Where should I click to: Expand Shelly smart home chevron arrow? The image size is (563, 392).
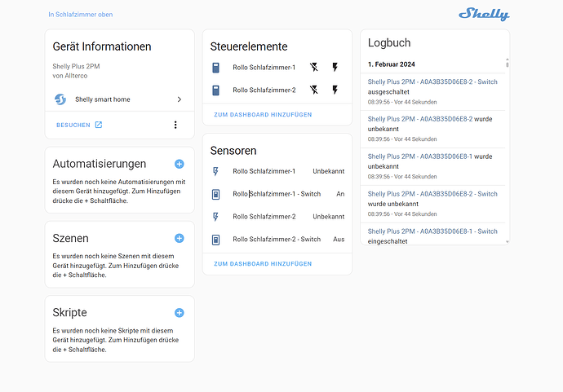(180, 99)
